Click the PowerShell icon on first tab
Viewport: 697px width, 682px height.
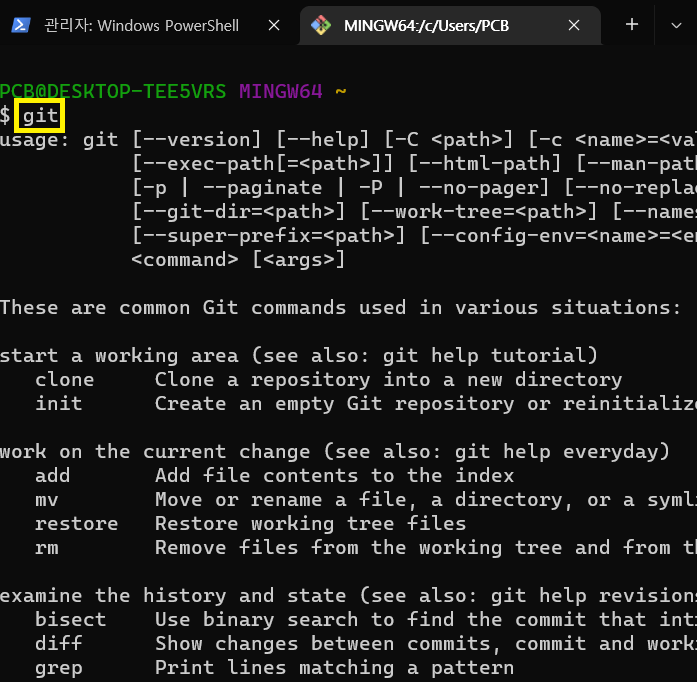tap(20, 25)
